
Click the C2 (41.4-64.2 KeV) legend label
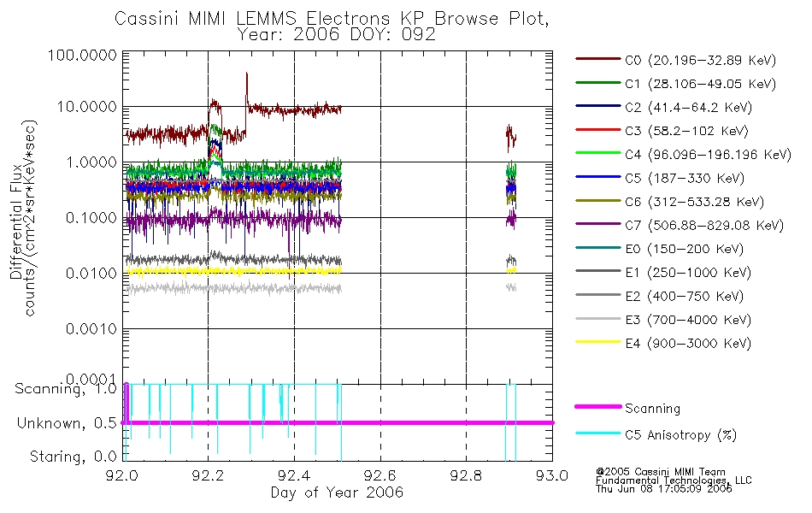point(688,108)
